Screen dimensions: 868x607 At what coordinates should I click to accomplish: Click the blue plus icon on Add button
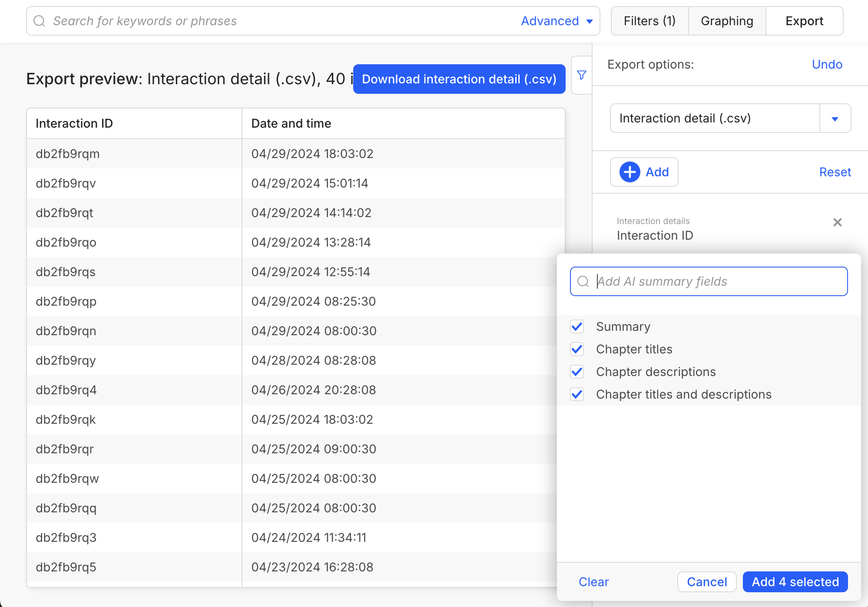629,172
